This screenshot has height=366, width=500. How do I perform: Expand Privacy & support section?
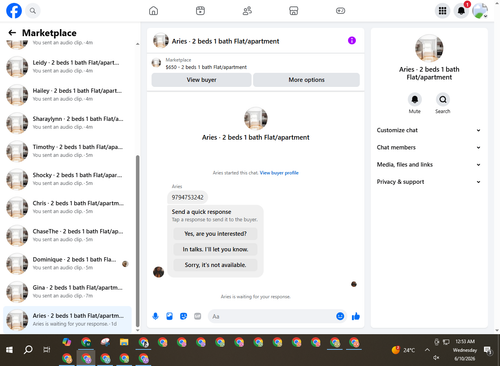click(429, 182)
